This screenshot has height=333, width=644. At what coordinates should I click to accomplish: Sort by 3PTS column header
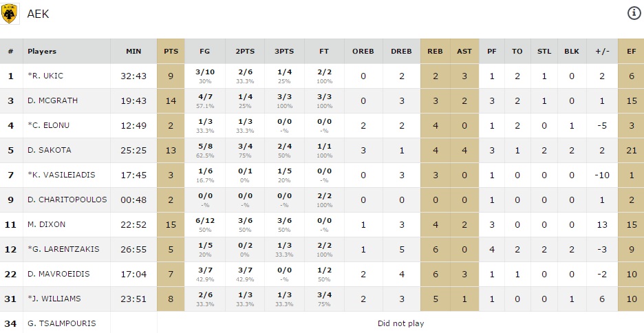pos(284,52)
